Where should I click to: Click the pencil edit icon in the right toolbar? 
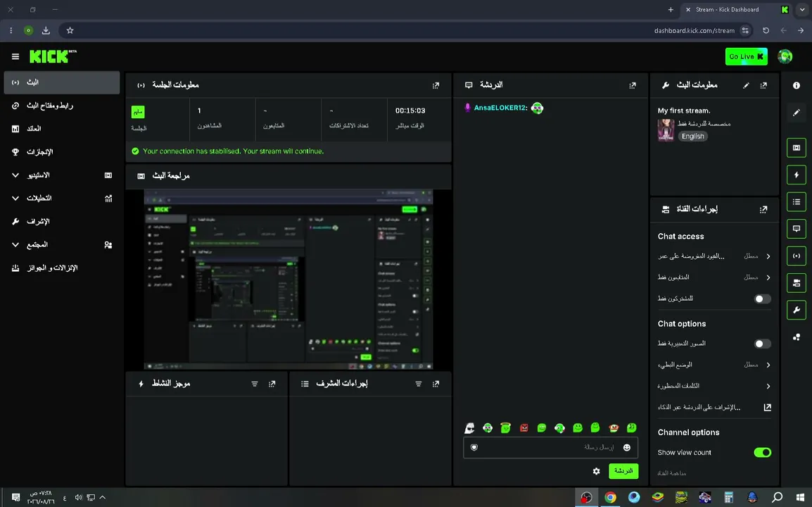click(797, 113)
